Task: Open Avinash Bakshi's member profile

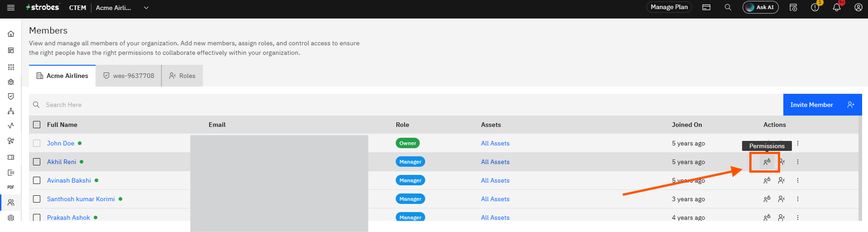Action: click(x=69, y=180)
